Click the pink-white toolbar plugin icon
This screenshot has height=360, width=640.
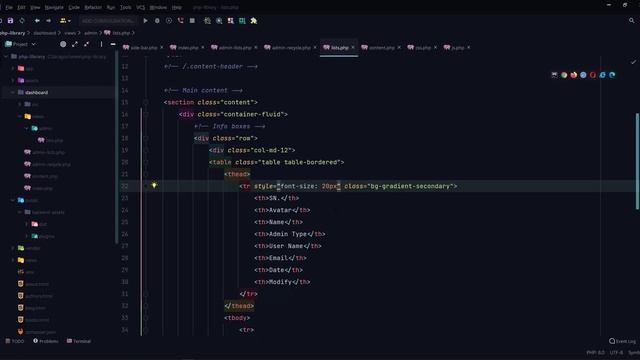231,20
